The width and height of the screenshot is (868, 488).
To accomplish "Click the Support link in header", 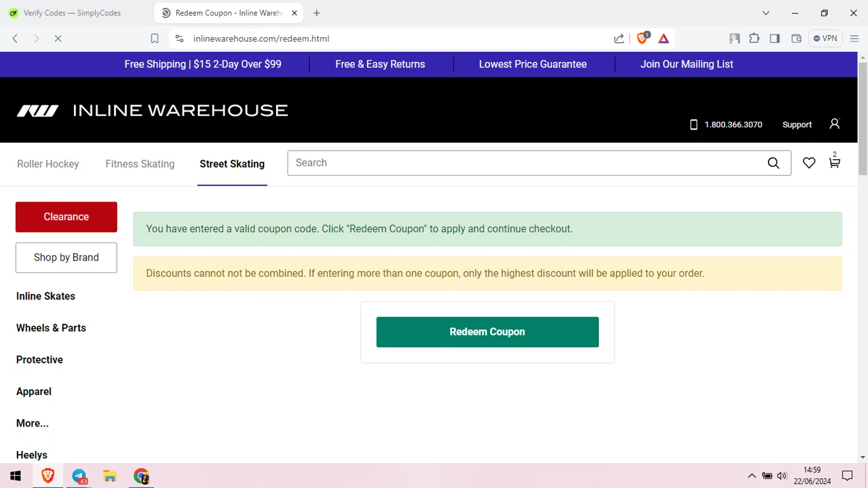I will click(x=797, y=124).
